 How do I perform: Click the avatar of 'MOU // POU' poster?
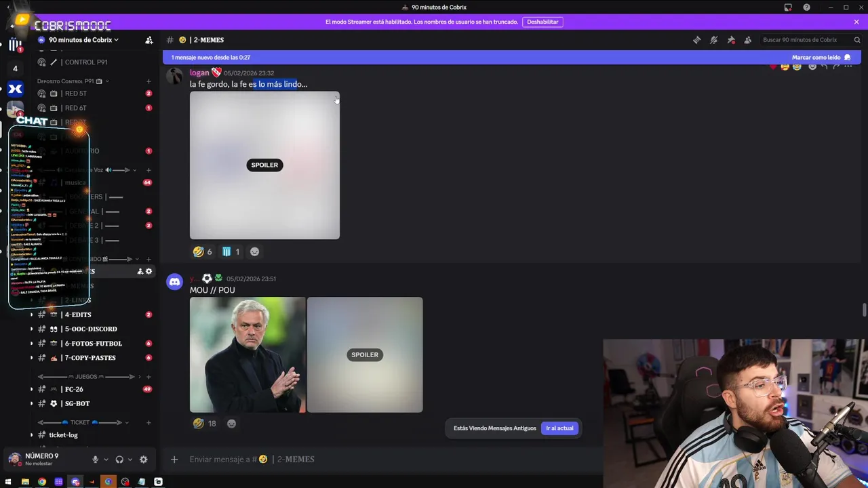(x=175, y=282)
